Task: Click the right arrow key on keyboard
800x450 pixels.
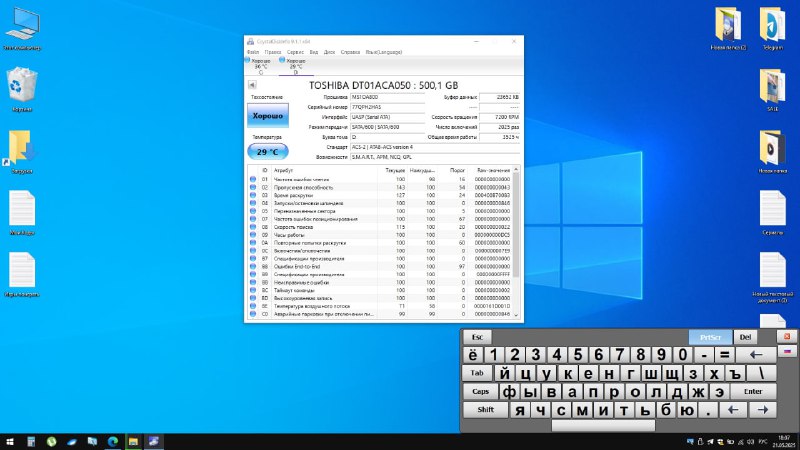Action: click(x=762, y=410)
